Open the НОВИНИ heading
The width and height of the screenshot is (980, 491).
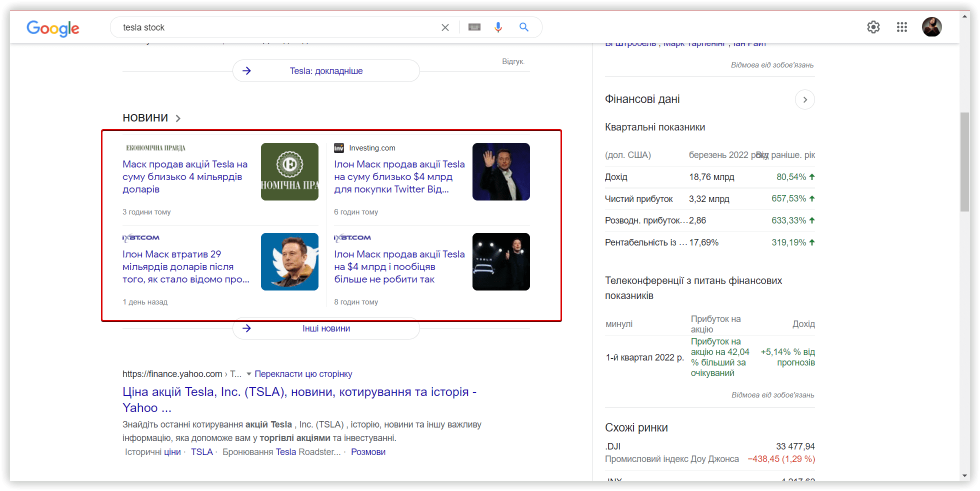click(145, 118)
